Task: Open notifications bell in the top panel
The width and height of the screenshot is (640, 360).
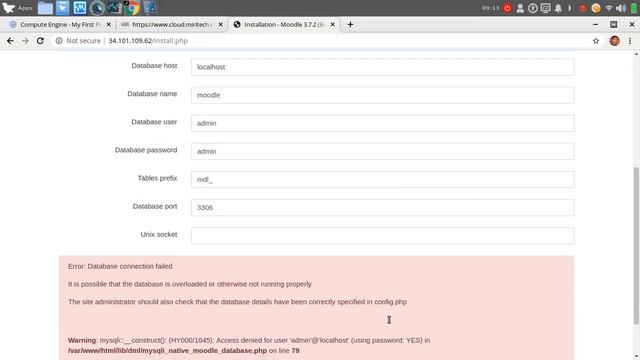Action: pos(558,8)
